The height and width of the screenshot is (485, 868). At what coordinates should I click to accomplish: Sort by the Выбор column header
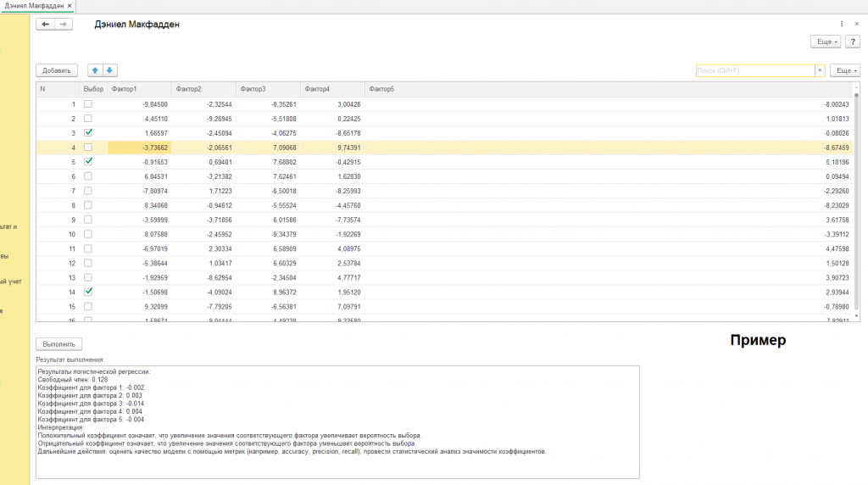[x=93, y=88]
